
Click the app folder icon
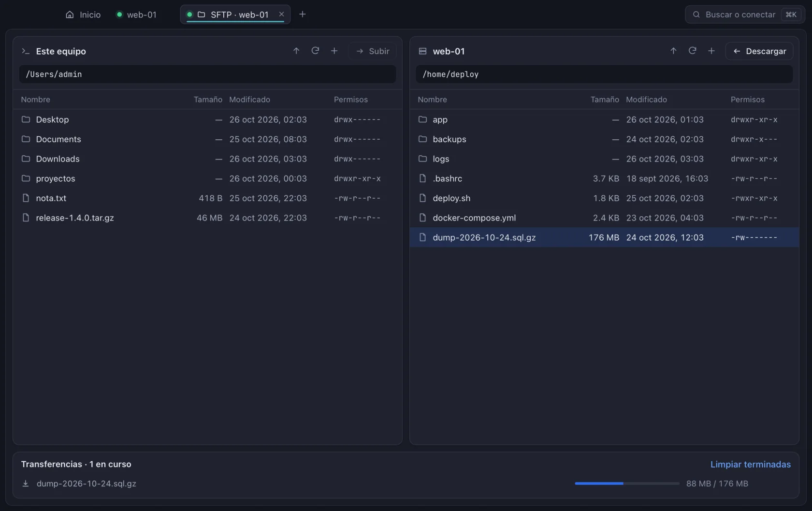422,119
